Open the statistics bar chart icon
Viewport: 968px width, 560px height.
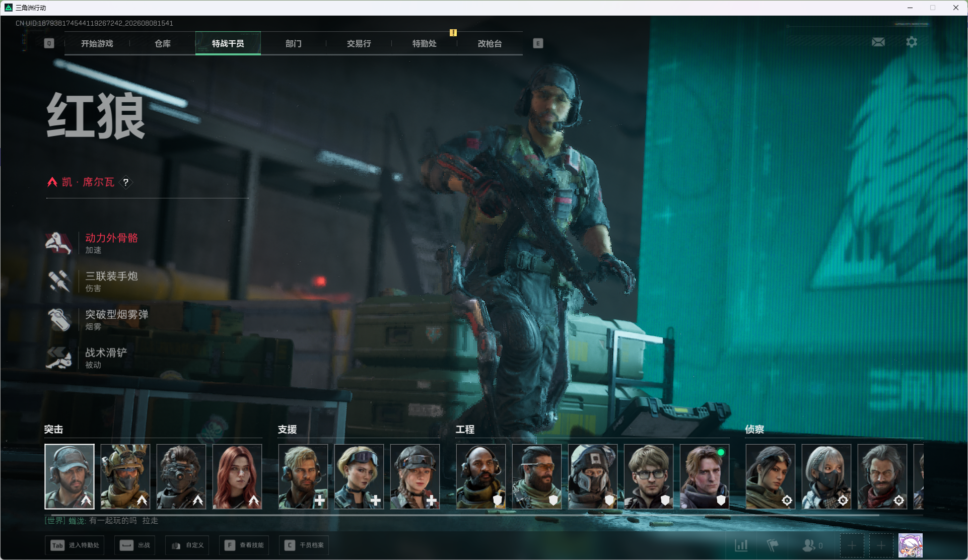pos(741,545)
